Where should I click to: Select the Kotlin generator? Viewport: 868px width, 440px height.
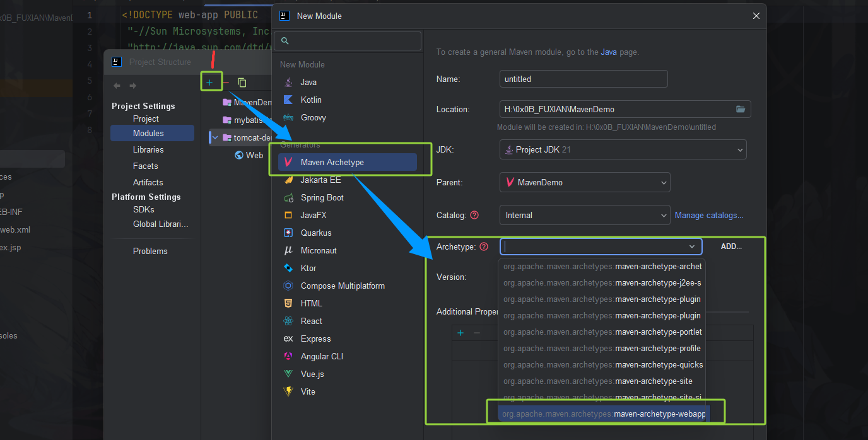tap(311, 100)
